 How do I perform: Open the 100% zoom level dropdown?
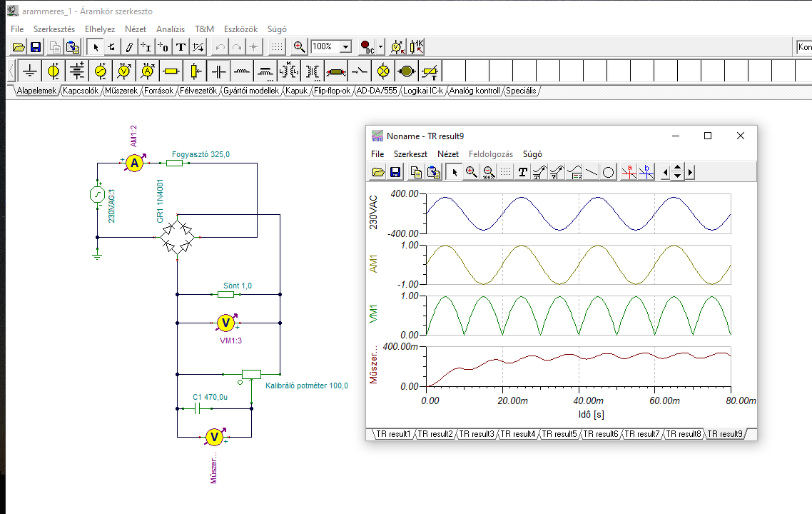pyautogui.click(x=346, y=47)
